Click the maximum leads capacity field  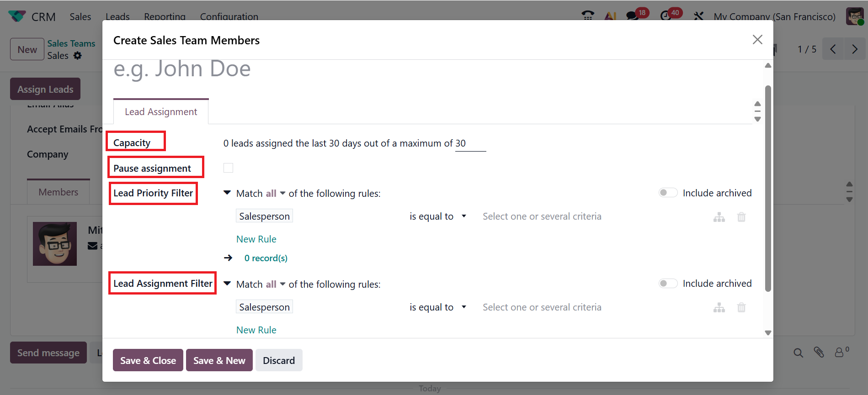470,143
